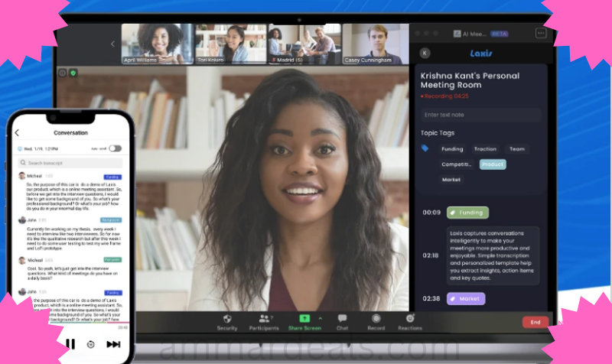Viewport: 612px width, 364px height.
Task: Open the Participants list
Action: 264,322
